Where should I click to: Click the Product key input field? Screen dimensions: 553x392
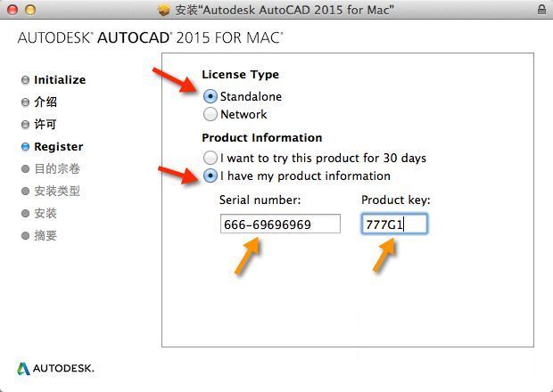pos(394,224)
